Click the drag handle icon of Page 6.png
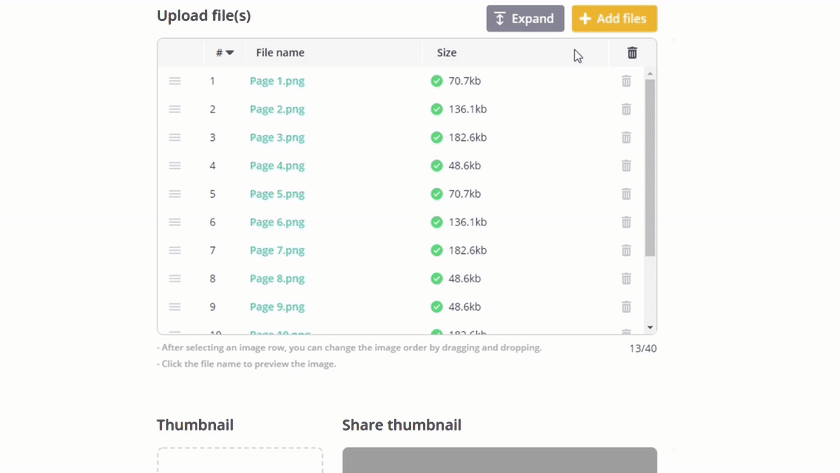Screen dimensions: 840x473 [x=175, y=222]
